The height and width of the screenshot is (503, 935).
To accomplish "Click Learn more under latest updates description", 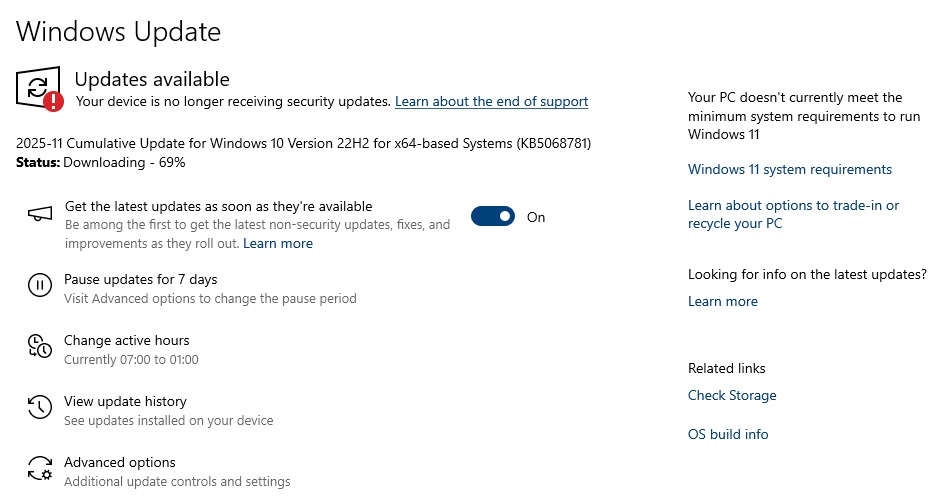I will coord(277,243).
